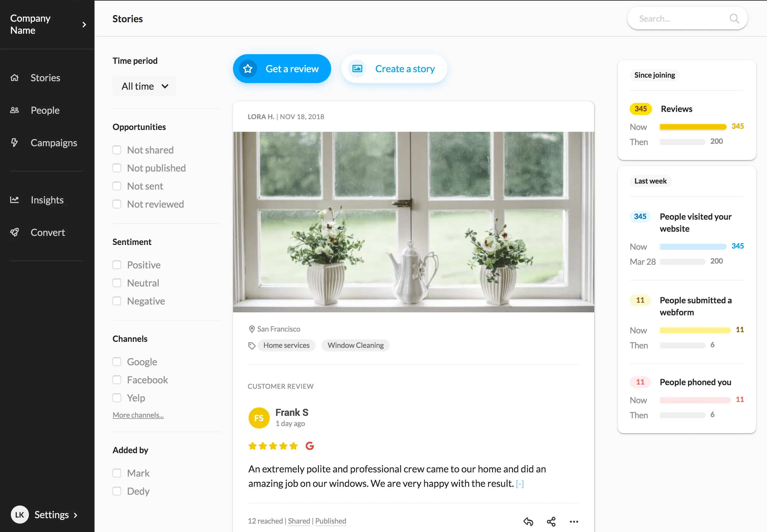This screenshot has width=767, height=532.
Task: Click the Convert rocket icon
Action: [14, 232]
